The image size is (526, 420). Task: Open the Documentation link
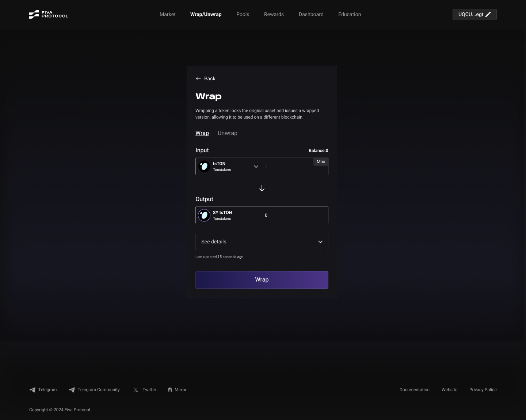coord(414,390)
